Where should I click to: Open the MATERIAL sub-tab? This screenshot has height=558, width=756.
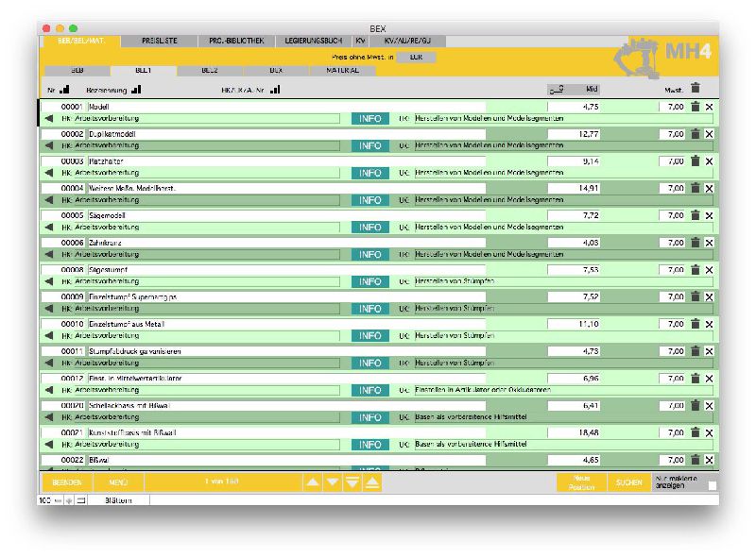click(342, 70)
